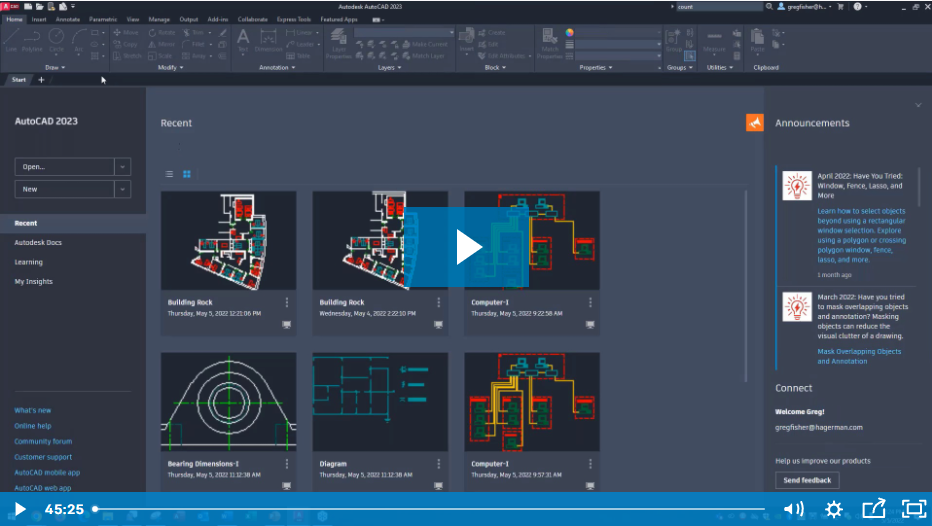Open options menu for Diagram card
Viewport: 932px width, 526px height.
click(x=439, y=464)
